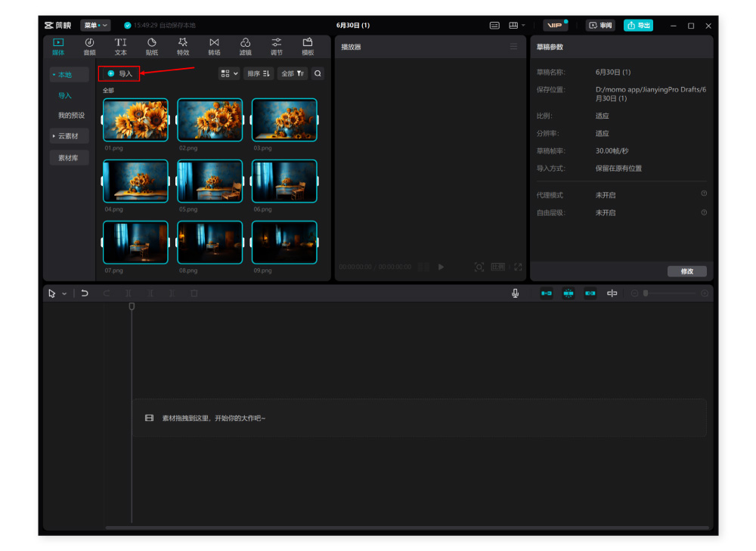
Task: Click the 审阅 review button
Action: pos(600,25)
